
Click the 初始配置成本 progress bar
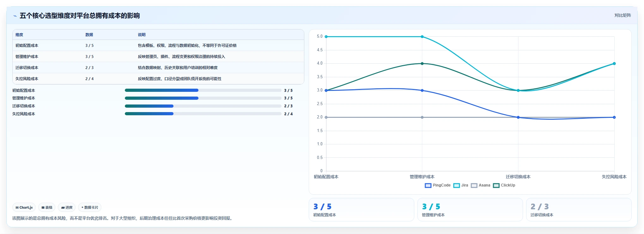pyautogui.click(x=203, y=90)
